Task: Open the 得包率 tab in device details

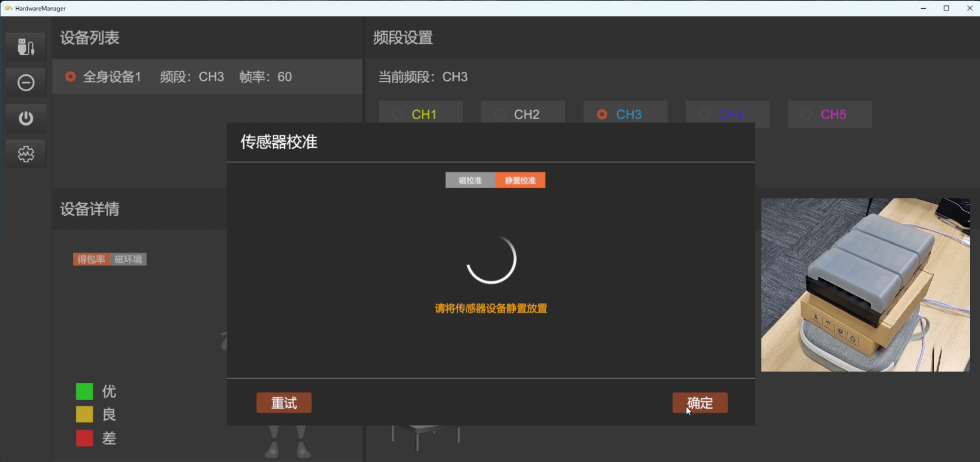Action: pos(91,259)
